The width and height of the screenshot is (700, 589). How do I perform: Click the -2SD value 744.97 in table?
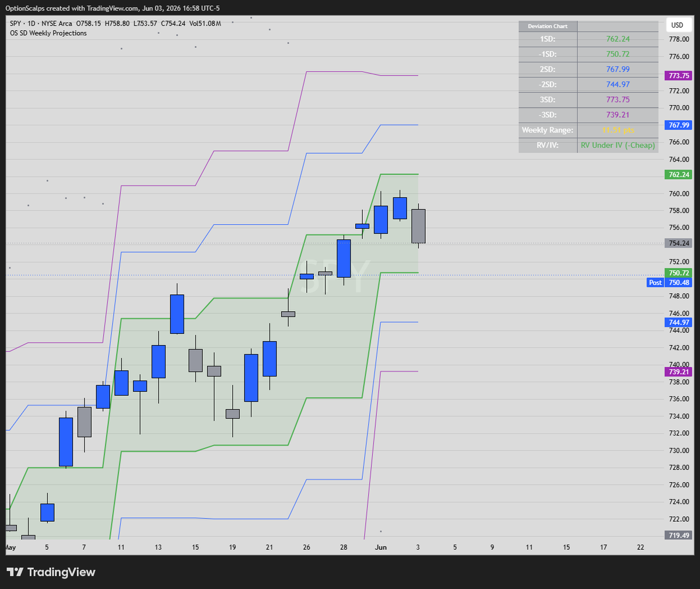[x=618, y=85]
